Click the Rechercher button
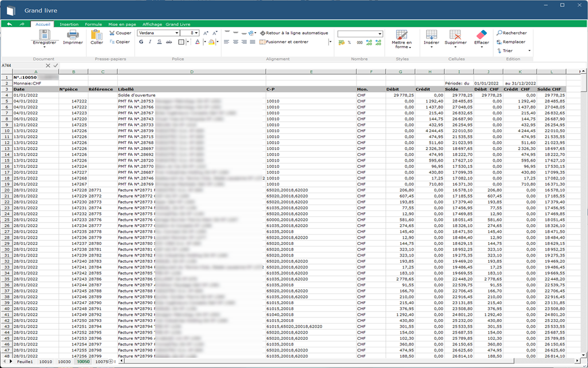Viewport: 588px width, 368px height. tap(512, 33)
